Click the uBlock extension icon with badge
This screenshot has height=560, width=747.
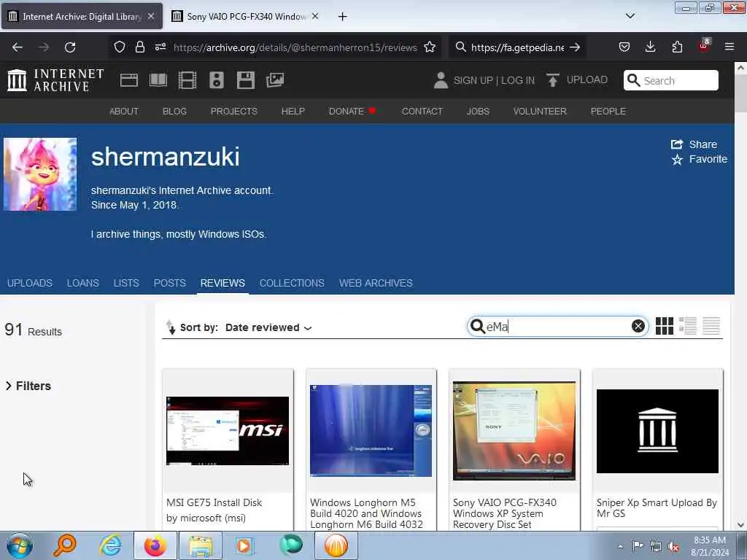704,46
